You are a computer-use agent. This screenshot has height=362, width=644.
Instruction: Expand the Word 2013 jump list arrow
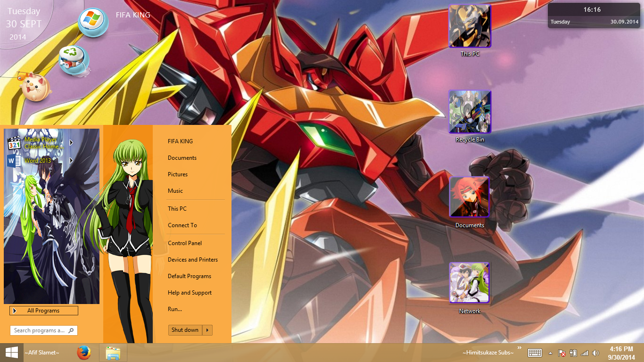click(x=71, y=161)
